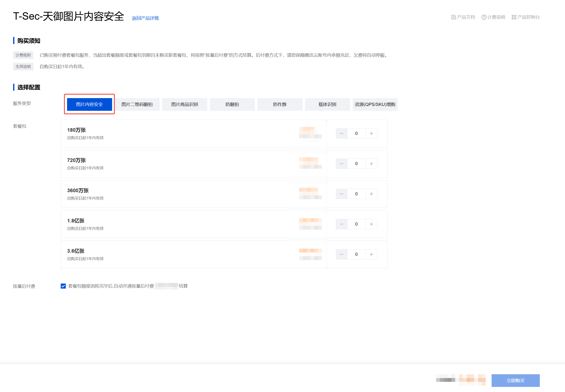
Task: Click quantity field of 3600万张 package
Action: [x=356, y=194]
